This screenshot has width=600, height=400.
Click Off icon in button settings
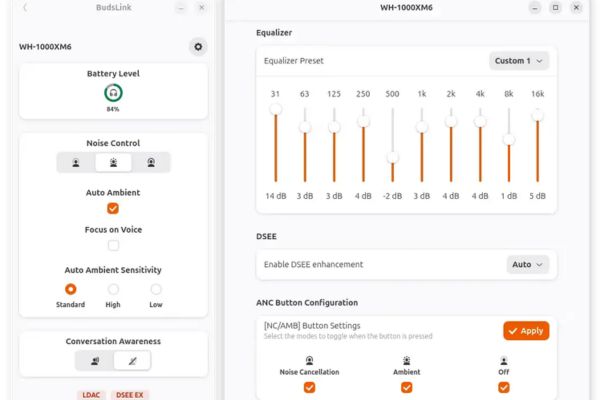pos(504,361)
